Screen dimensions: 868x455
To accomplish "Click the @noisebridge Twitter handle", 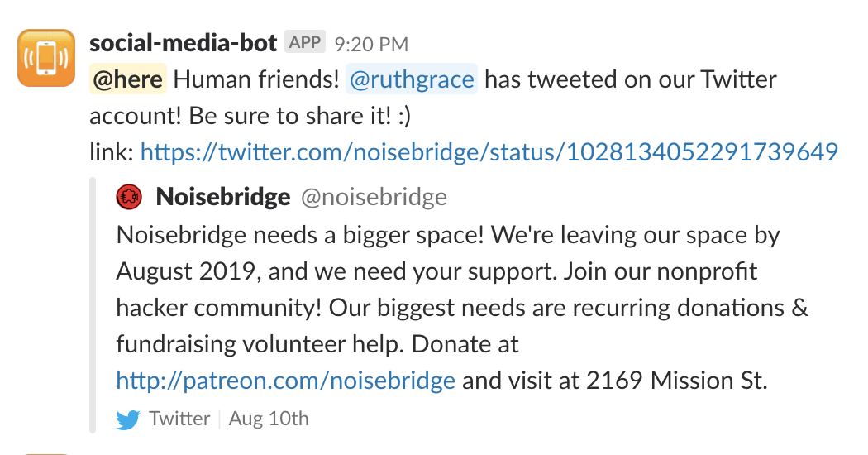I will tap(373, 197).
